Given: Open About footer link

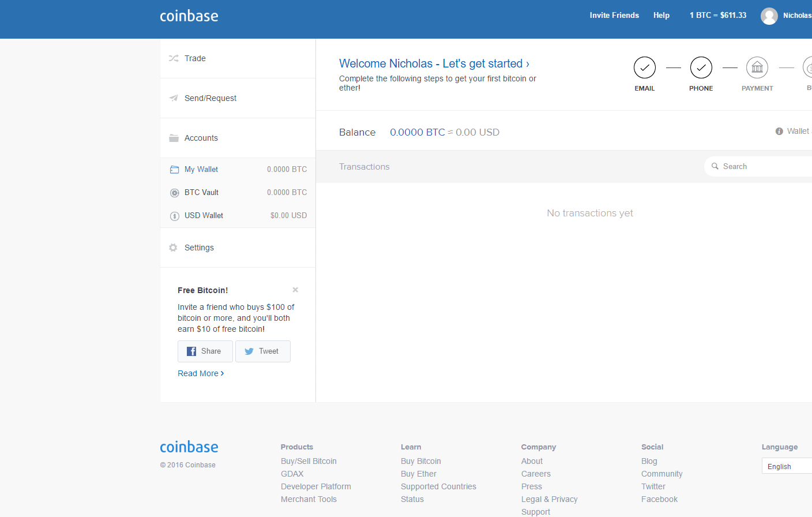Looking at the screenshot, I should pyautogui.click(x=532, y=461).
